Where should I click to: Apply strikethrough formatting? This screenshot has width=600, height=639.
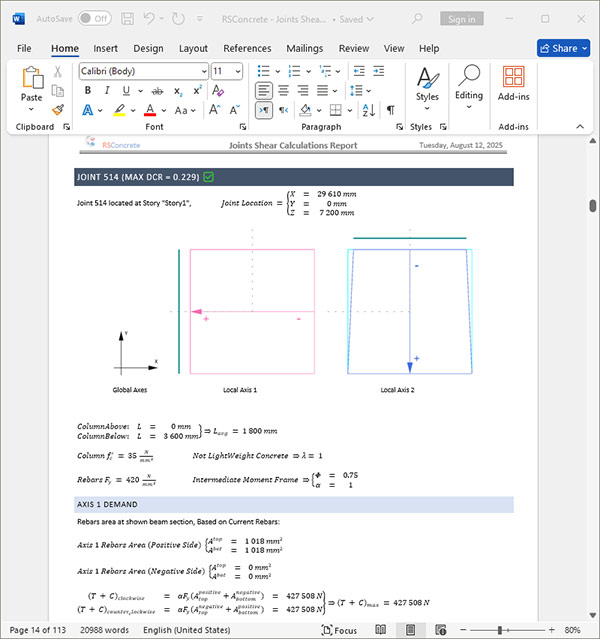pos(157,91)
